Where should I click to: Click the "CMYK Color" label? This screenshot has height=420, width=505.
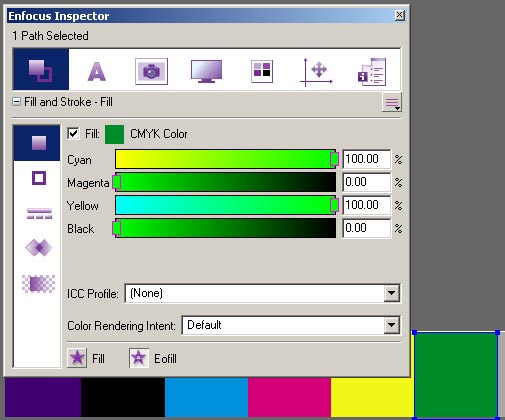(159, 134)
